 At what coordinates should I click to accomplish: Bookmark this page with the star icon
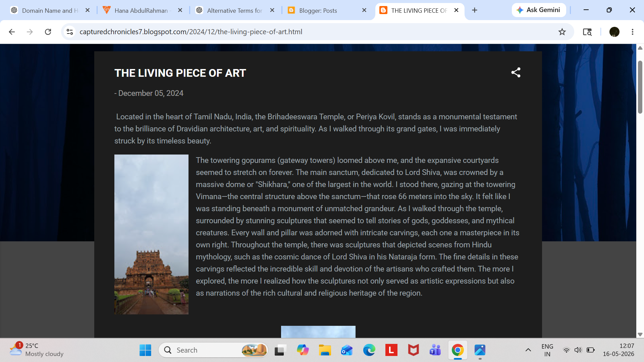pyautogui.click(x=562, y=32)
